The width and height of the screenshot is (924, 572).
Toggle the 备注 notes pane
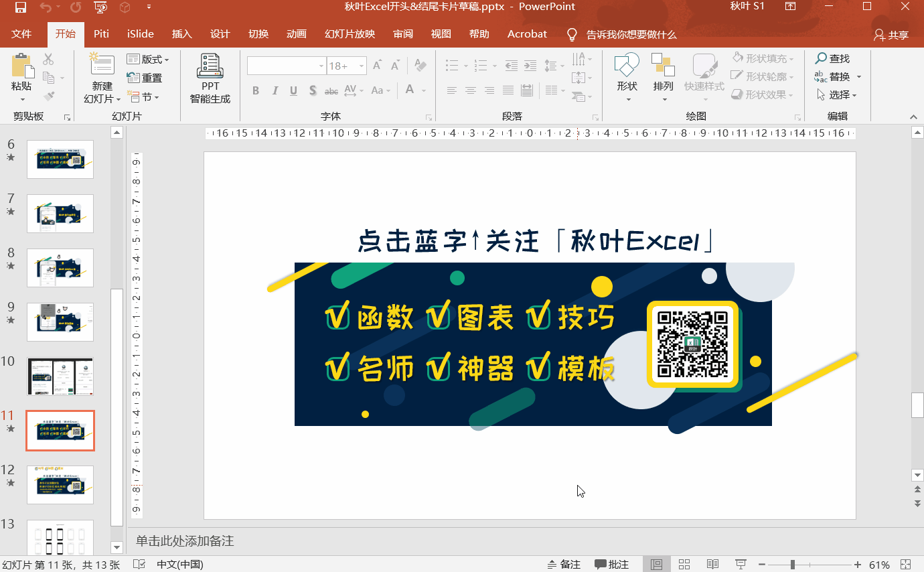click(564, 565)
